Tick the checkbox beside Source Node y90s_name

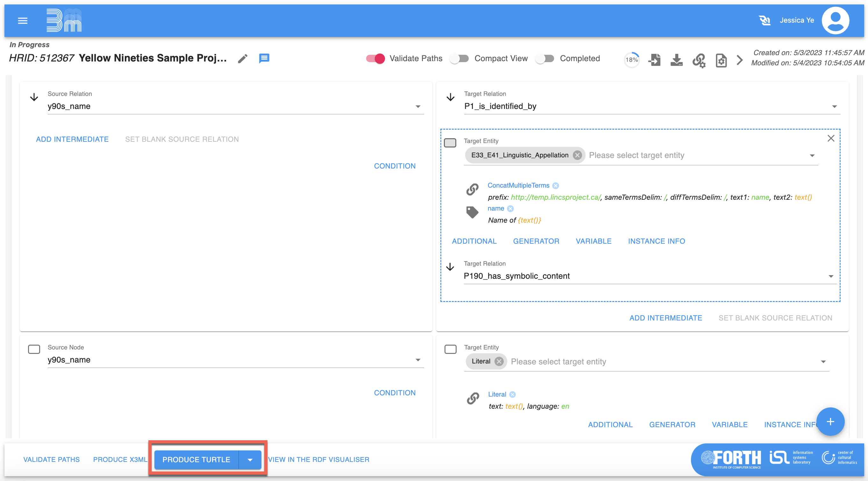click(x=34, y=349)
